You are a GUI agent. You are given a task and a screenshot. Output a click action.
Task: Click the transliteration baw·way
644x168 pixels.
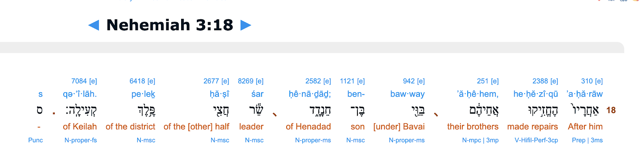407,94
